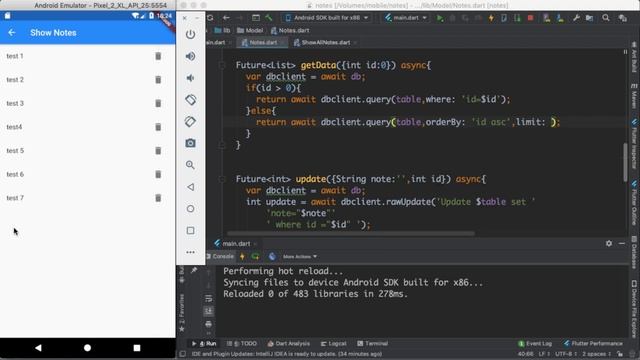Image resolution: width=640 pixels, height=360 pixels.
Task: Open Dart Analysis tool window
Action: pyautogui.click(x=289, y=344)
